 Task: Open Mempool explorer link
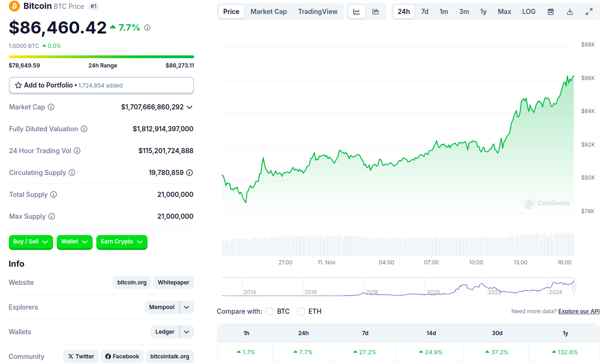(x=162, y=307)
